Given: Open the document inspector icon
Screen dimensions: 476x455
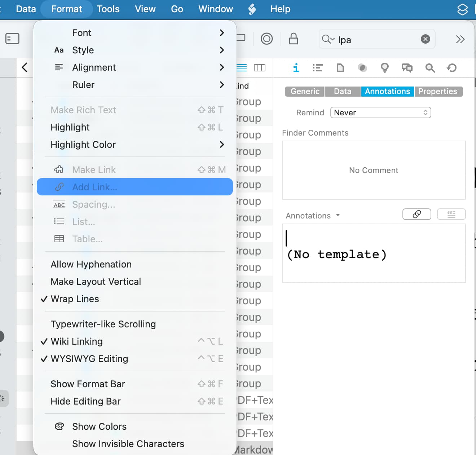Looking at the screenshot, I should tap(340, 68).
